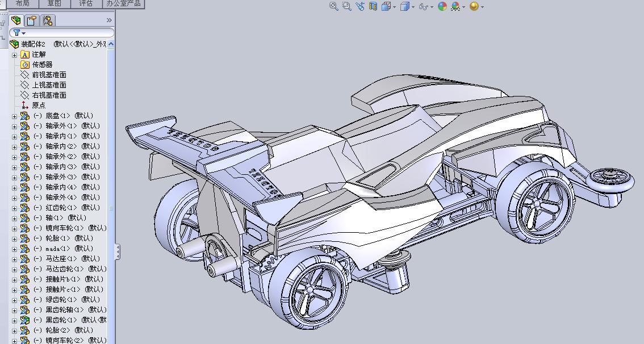Expand the 轴承外<1> component
The height and width of the screenshot is (344, 644).
point(14,127)
